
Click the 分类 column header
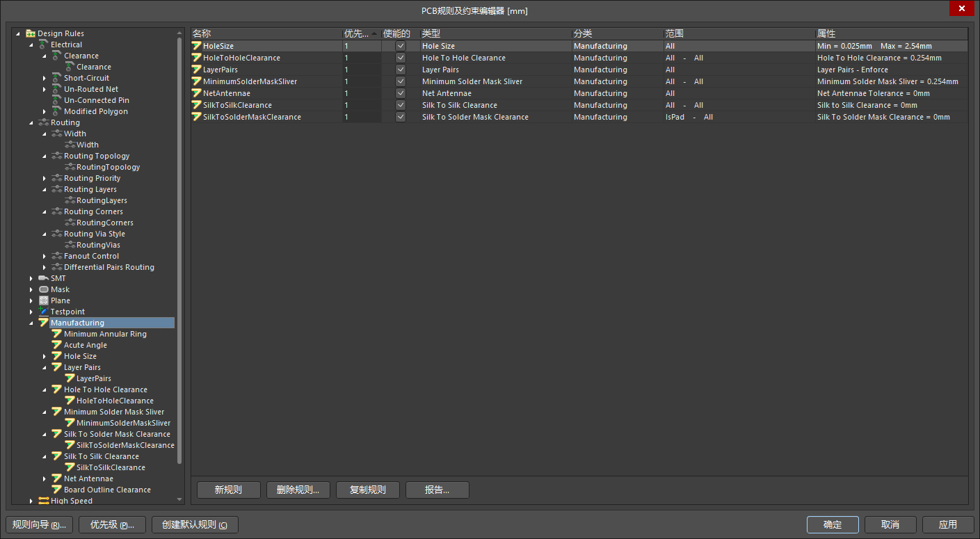pyautogui.click(x=618, y=33)
